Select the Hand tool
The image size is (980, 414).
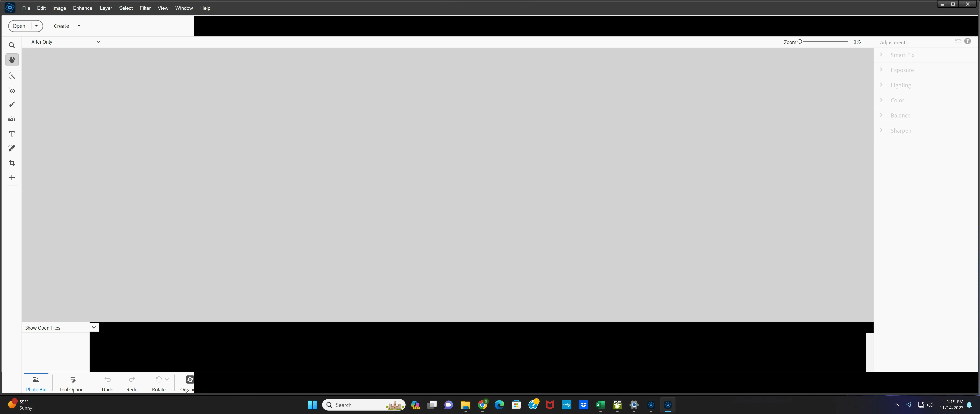[12, 60]
